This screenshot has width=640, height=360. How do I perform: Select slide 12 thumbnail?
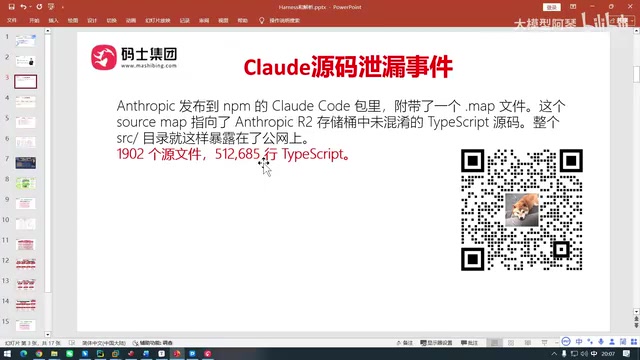(x=26, y=264)
